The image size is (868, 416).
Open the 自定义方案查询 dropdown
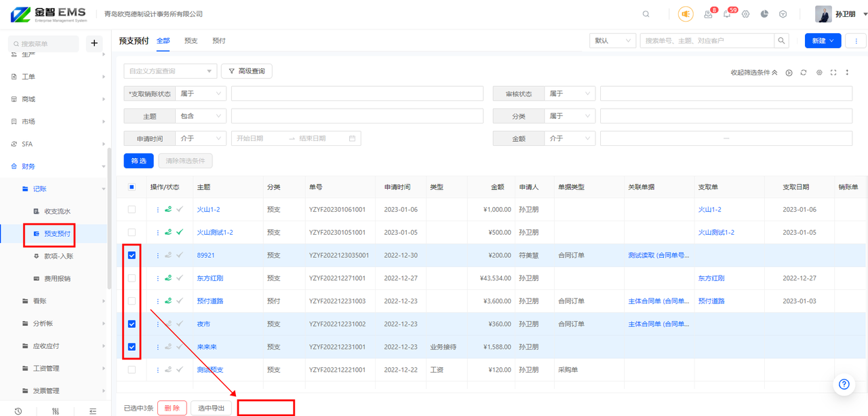170,71
